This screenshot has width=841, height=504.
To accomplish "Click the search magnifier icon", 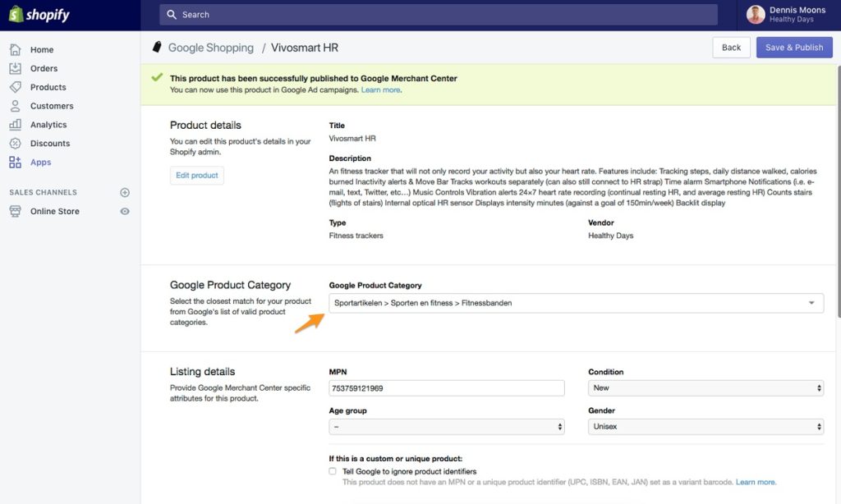I will pyautogui.click(x=171, y=14).
